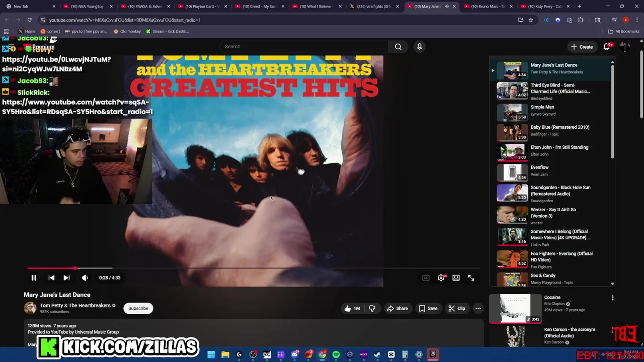
Task: Create a clip with the Clip button
Action: 457,308
